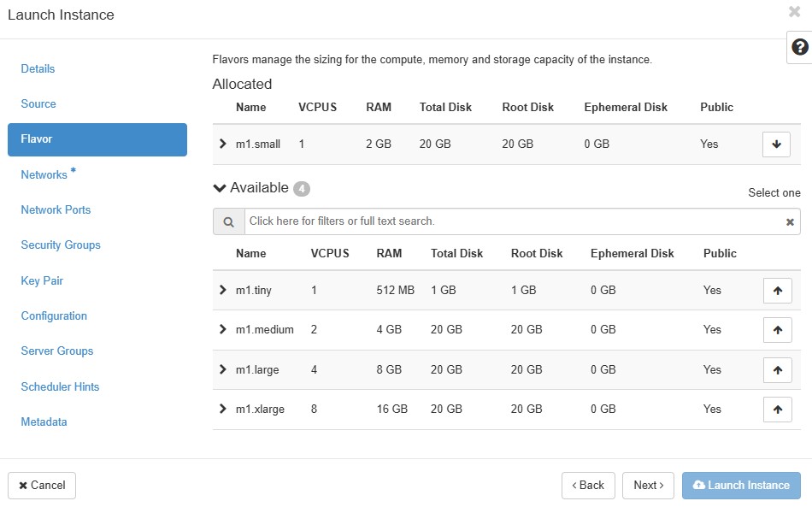
Task: Collapse the Available flavors section
Action: pyautogui.click(x=221, y=188)
